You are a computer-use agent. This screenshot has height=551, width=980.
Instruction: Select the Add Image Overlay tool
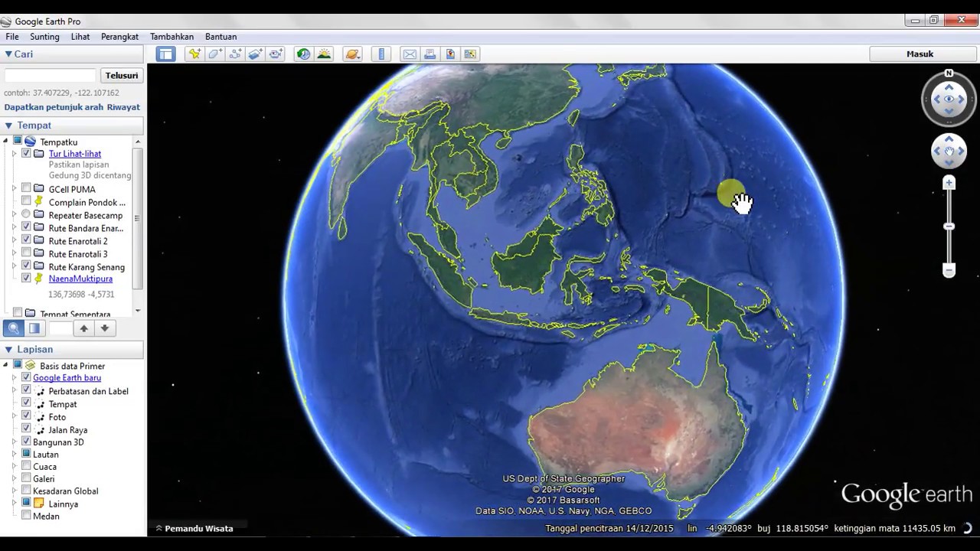(x=256, y=54)
